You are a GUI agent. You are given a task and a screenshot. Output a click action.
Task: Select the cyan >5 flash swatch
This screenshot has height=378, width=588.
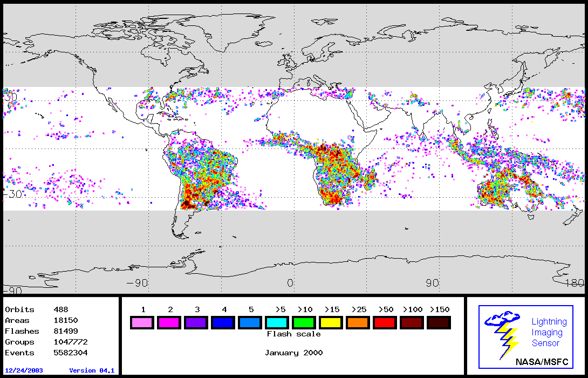pos(278,323)
